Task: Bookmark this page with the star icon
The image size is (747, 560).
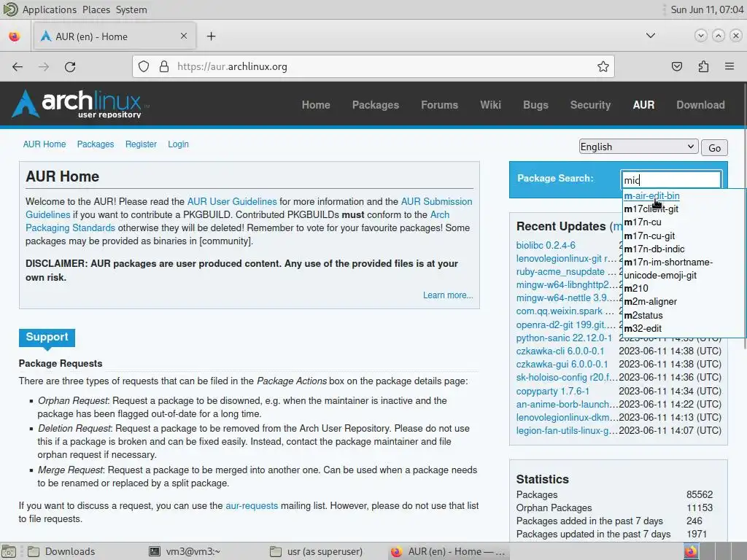Action: (x=603, y=66)
